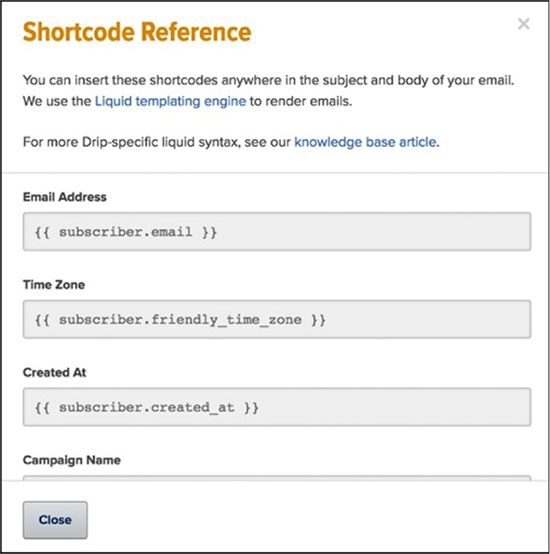Click the Created At label
The width and height of the screenshot is (550, 554).
[x=54, y=372]
